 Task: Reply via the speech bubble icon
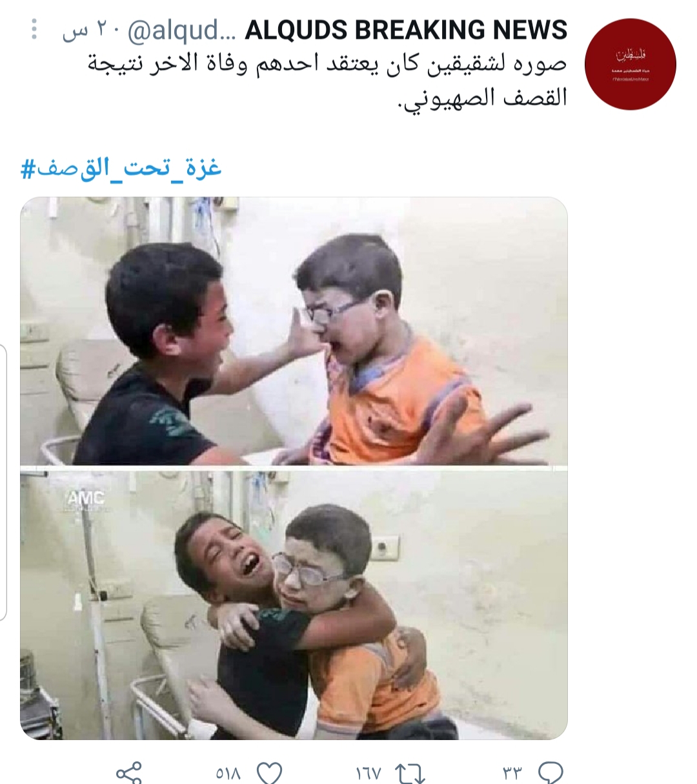coord(550,772)
